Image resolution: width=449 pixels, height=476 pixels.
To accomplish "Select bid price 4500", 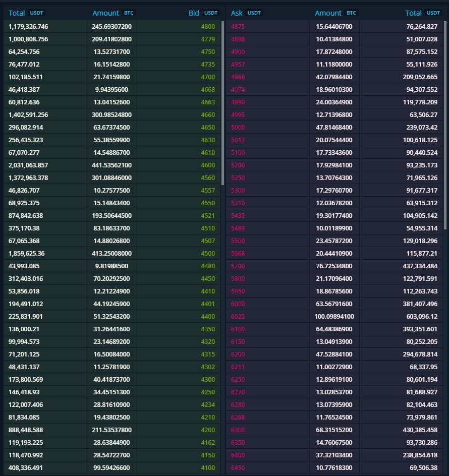I will pos(208,253).
